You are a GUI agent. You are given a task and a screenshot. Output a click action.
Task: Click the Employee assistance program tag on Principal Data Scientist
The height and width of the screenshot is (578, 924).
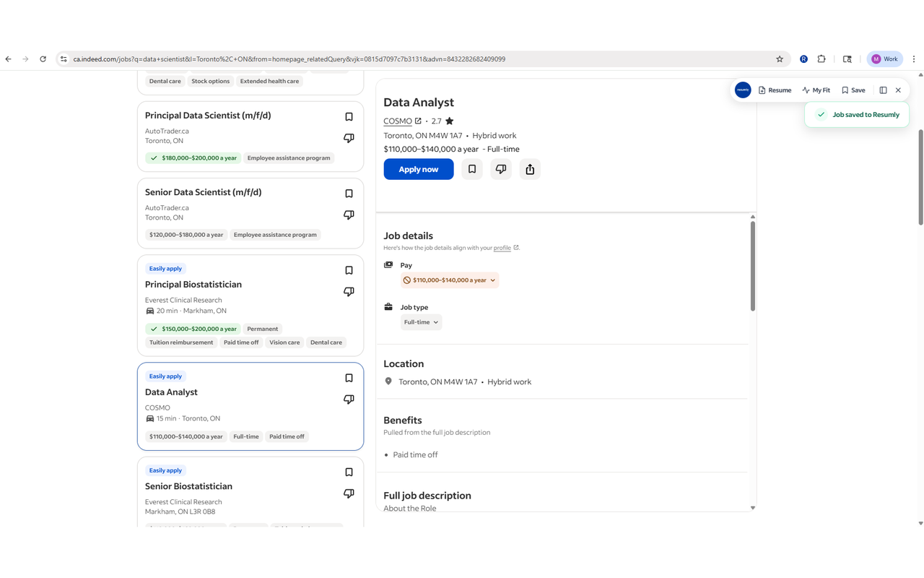click(289, 158)
